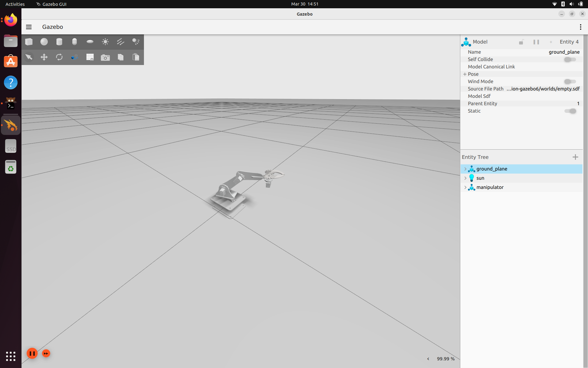Select the translate mode tool
Image resolution: width=588 pixels, height=368 pixels.
tap(44, 57)
